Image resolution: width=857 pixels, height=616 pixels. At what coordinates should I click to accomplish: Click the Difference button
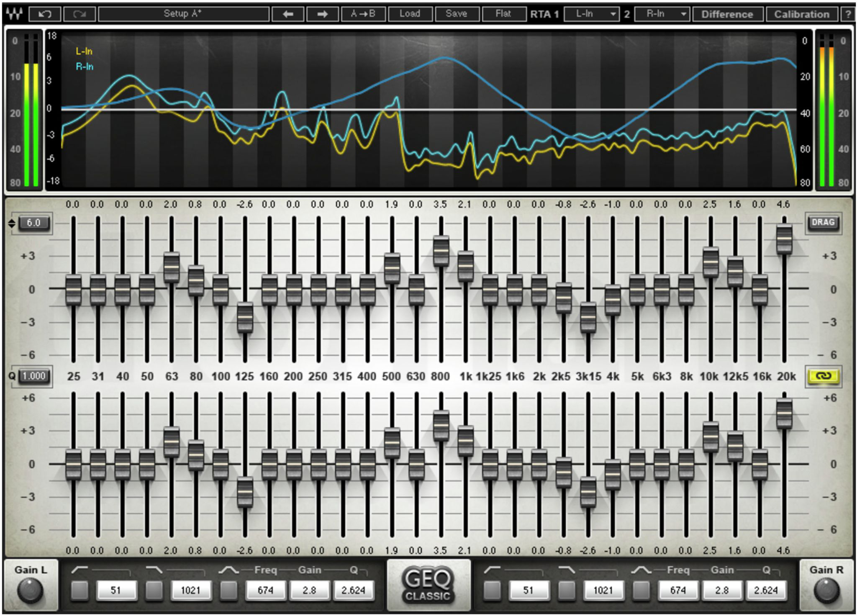[x=727, y=14]
